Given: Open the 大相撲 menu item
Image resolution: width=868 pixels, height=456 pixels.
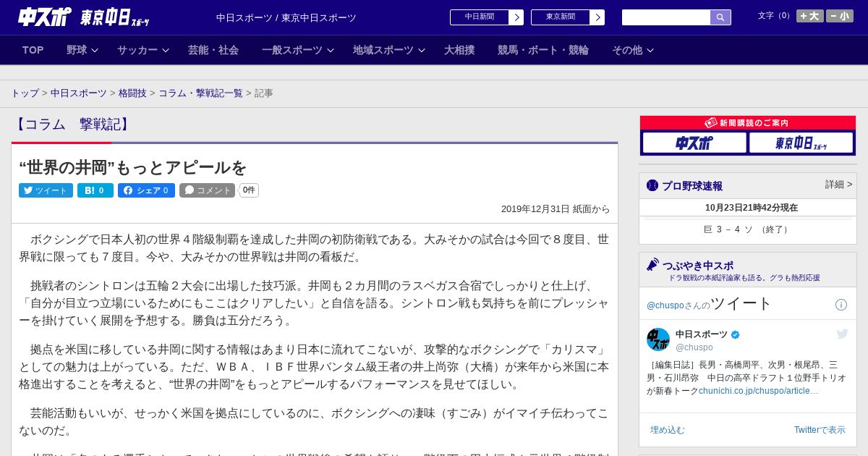Looking at the screenshot, I should [x=459, y=50].
